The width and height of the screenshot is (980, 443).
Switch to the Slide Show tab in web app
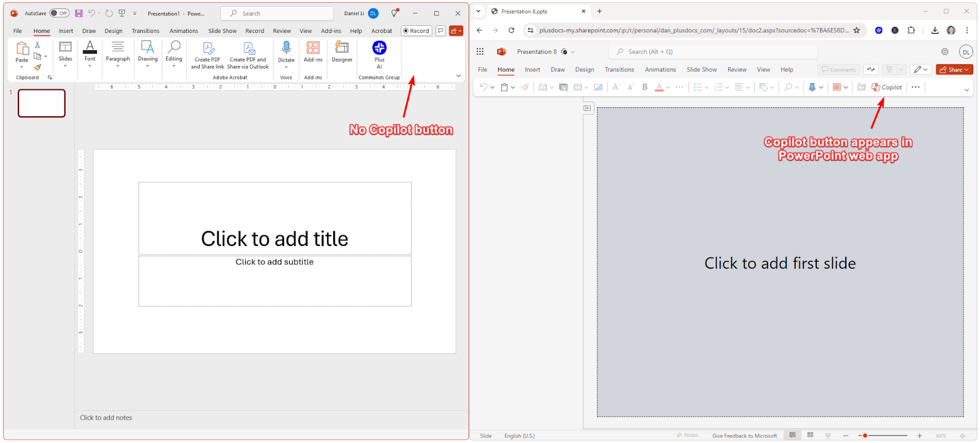pos(701,70)
